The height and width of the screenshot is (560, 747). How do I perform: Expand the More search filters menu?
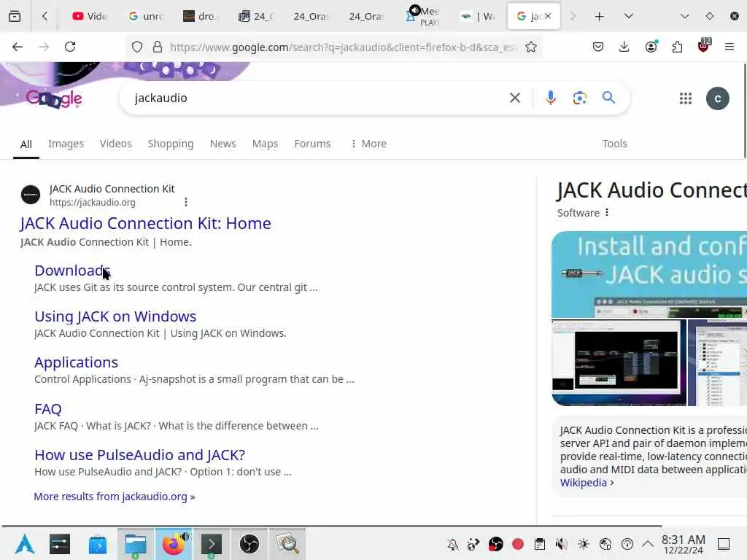click(x=368, y=144)
